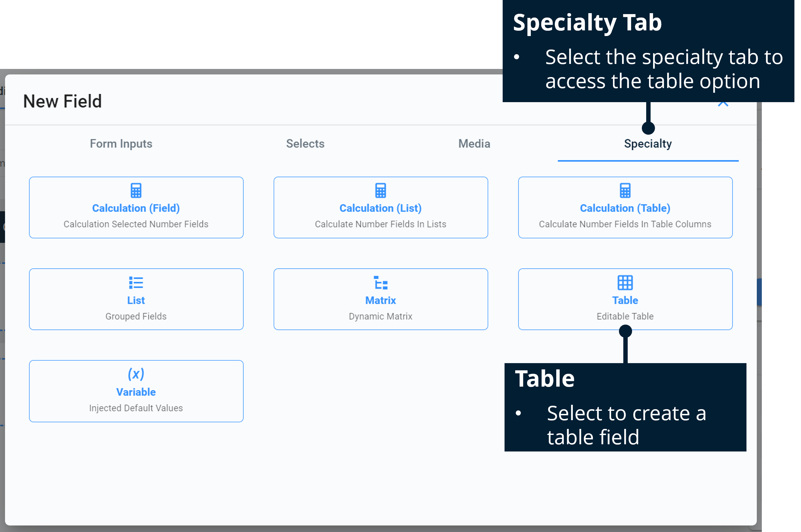Select the Calculation (Field) calculator icon
The image size is (801, 532).
click(136, 191)
